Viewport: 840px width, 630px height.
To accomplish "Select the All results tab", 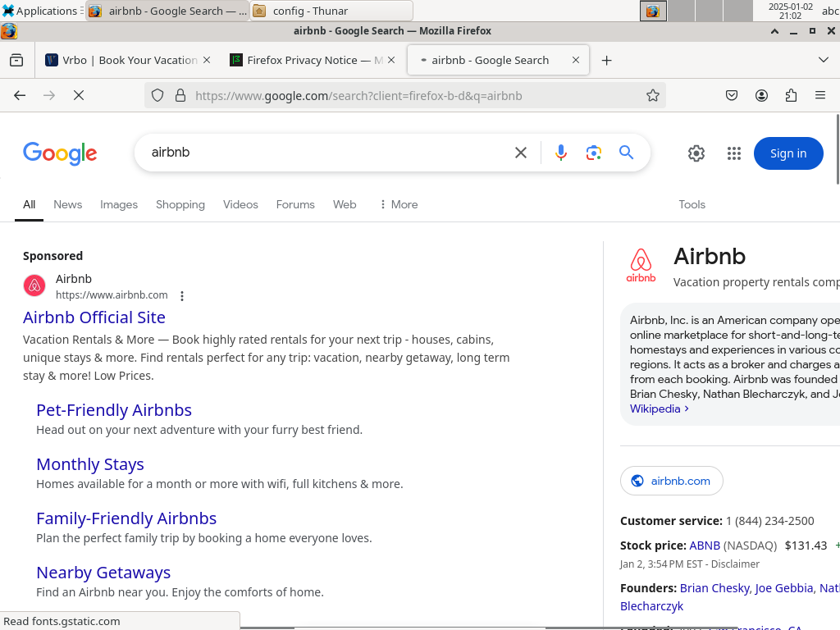I will (x=29, y=204).
